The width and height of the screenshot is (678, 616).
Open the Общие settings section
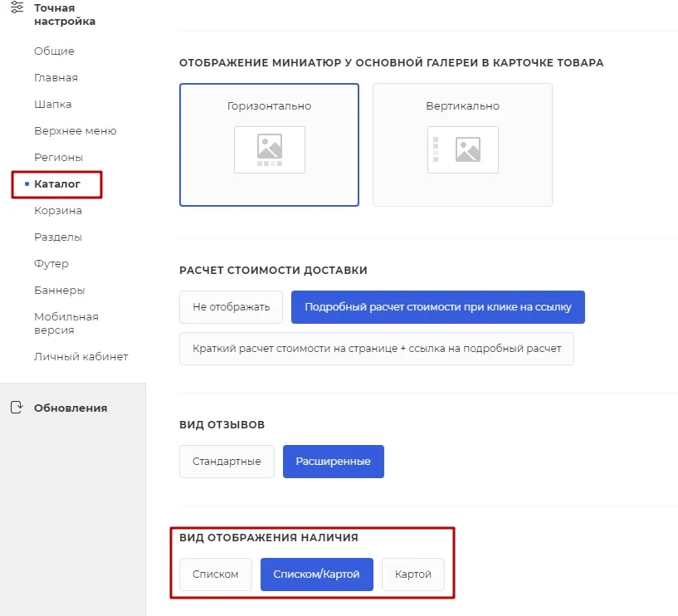point(54,51)
